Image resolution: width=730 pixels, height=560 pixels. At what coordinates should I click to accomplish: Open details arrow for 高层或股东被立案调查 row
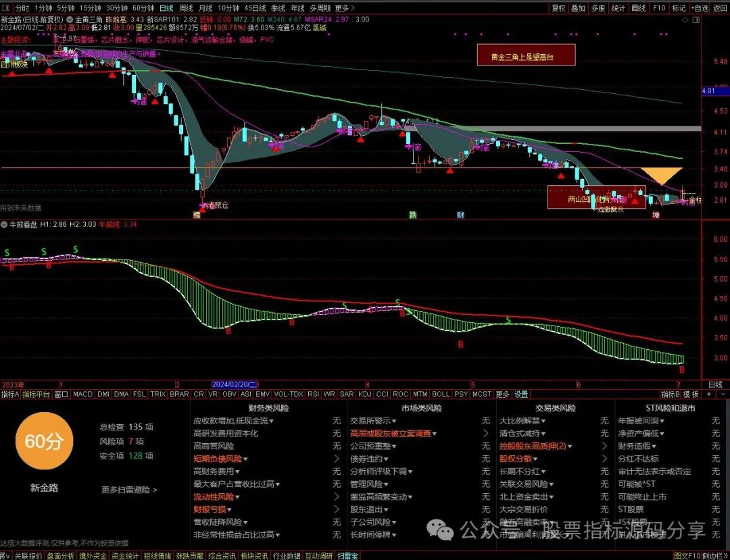486,434
